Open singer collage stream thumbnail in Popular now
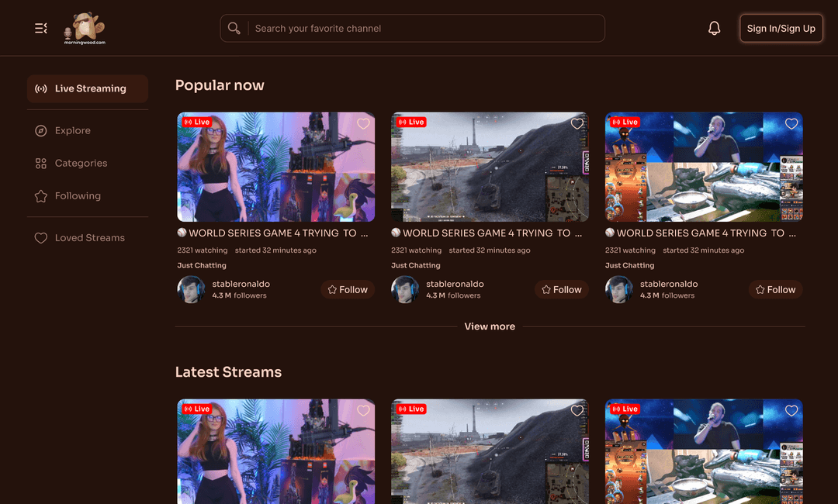 click(704, 167)
